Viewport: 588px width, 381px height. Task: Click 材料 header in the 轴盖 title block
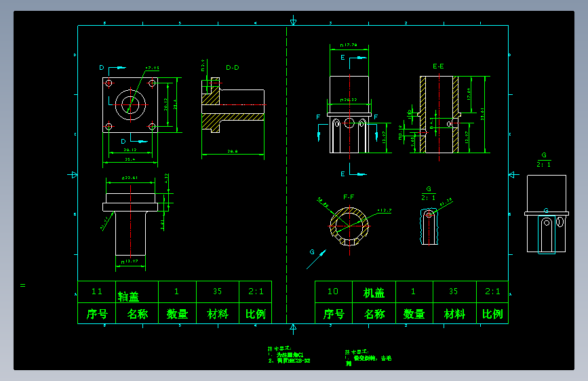[218, 314]
